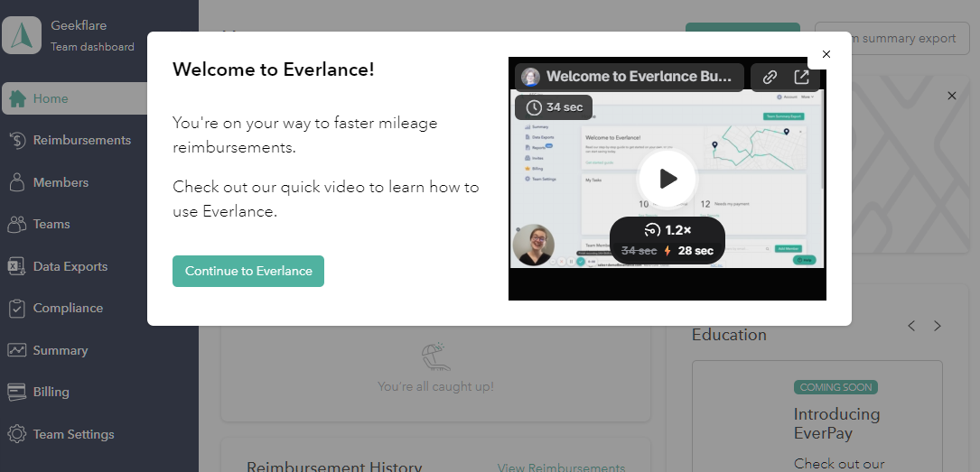Close the Welcome to Everlance dialog

click(x=826, y=54)
